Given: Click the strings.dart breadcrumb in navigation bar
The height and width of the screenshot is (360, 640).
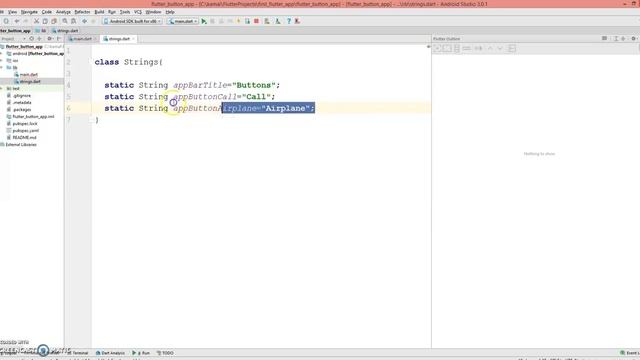Looking at the screenshot, I should pyautogui.click(x=65, y=31).
